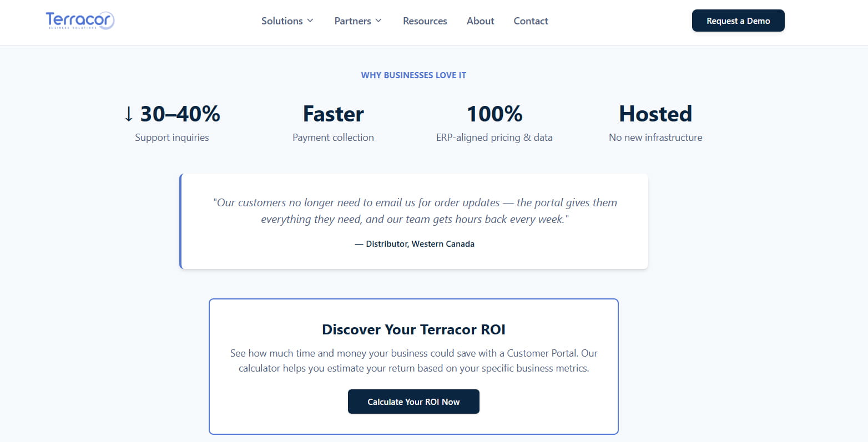Viewport: 868px width, 442px height.
Task: Open the Resources nav item
Action: pyautogui.click(x=425, y=21)
